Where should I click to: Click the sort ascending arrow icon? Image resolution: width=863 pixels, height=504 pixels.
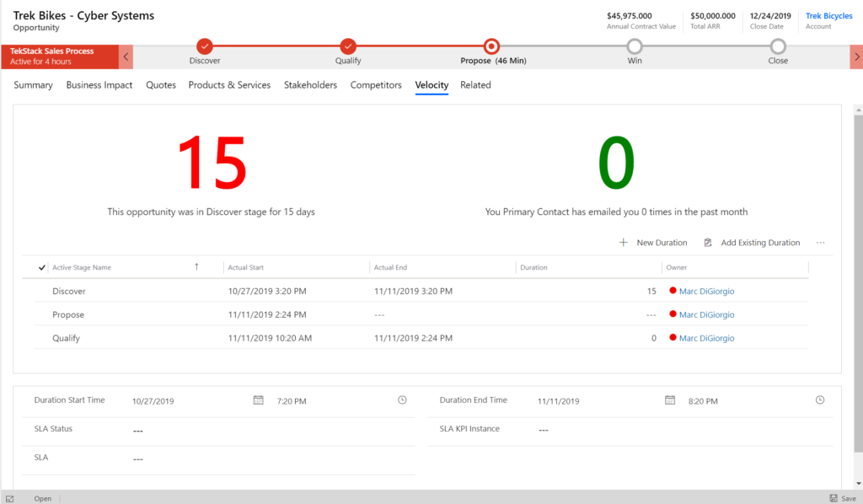point(196,267)
